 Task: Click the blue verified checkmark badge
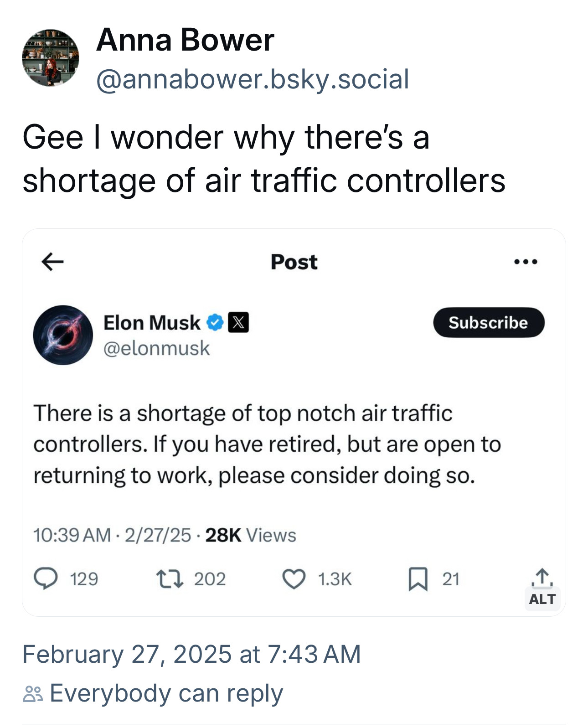(215, 323)
